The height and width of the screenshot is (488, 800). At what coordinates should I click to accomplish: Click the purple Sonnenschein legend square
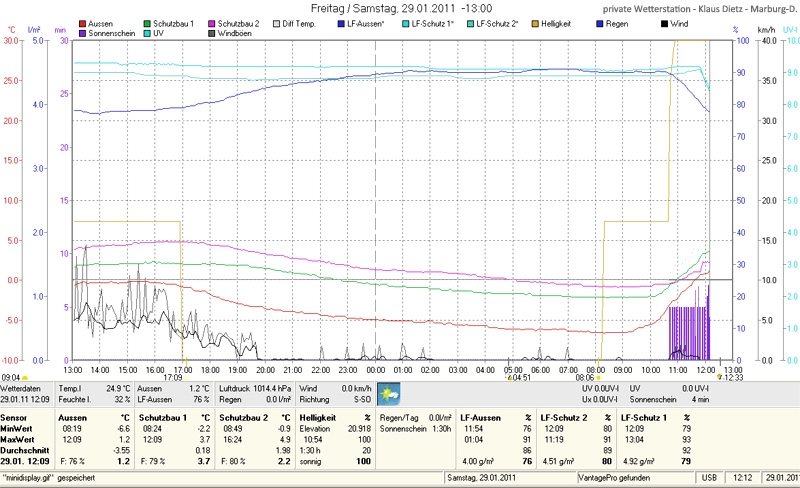82,33
